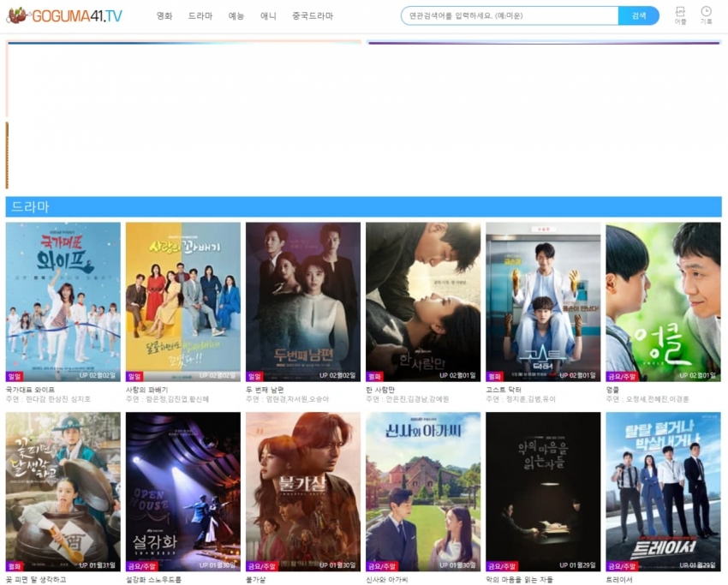Viewport: 728px width, 585px height.
Task: Open the 신사와 아가씨 poster thumbnail
Action: 423,492
